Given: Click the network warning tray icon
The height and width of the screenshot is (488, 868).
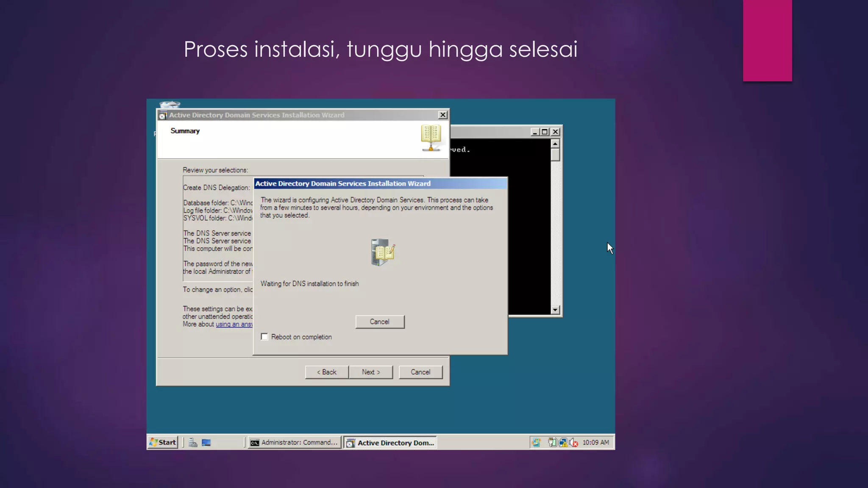Looking at the screenshot, I should [563, 442].
